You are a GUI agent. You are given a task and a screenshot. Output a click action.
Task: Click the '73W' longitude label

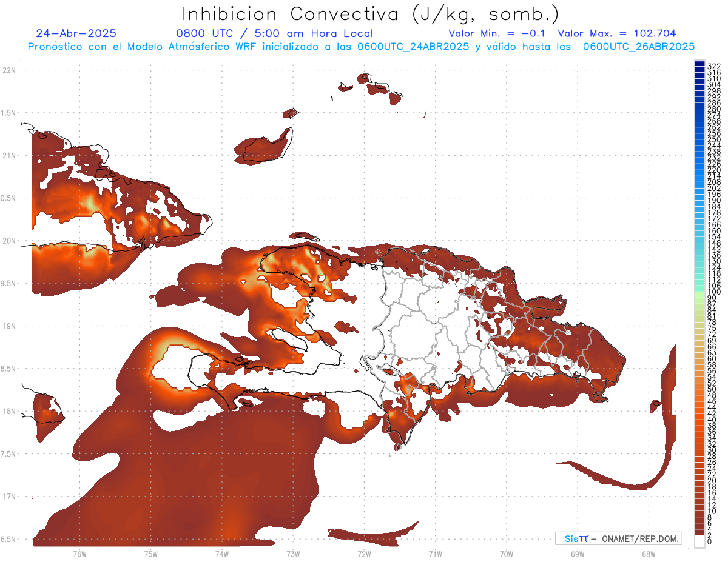293,554
